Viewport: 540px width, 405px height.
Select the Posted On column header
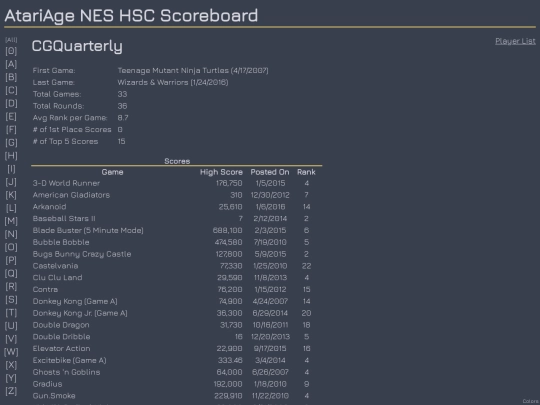270,172
